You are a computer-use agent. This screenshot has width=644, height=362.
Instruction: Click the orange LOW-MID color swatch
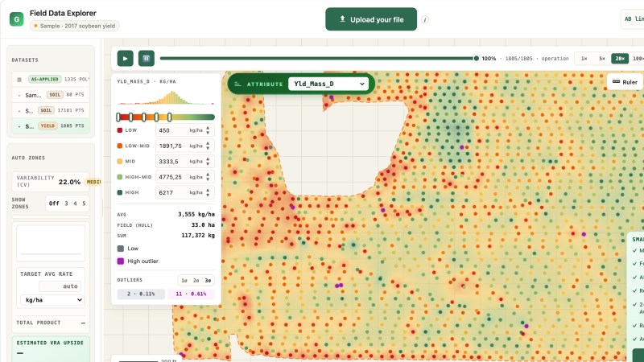click(x=120, y=146)
